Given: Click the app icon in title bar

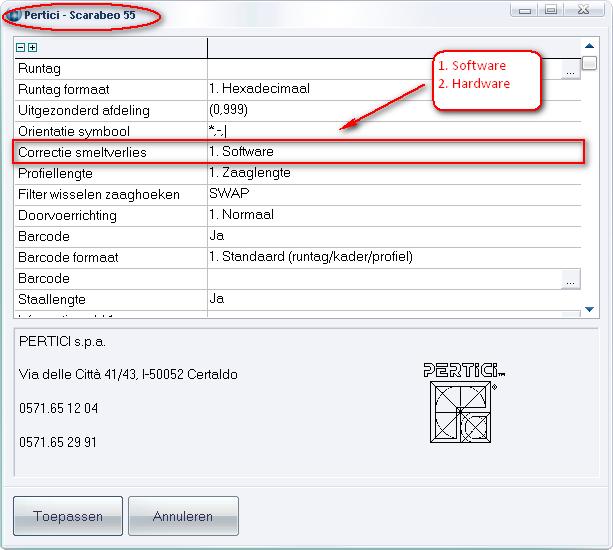Looking at the screenshot, I should pyautogui.click(x=15, y=16).
